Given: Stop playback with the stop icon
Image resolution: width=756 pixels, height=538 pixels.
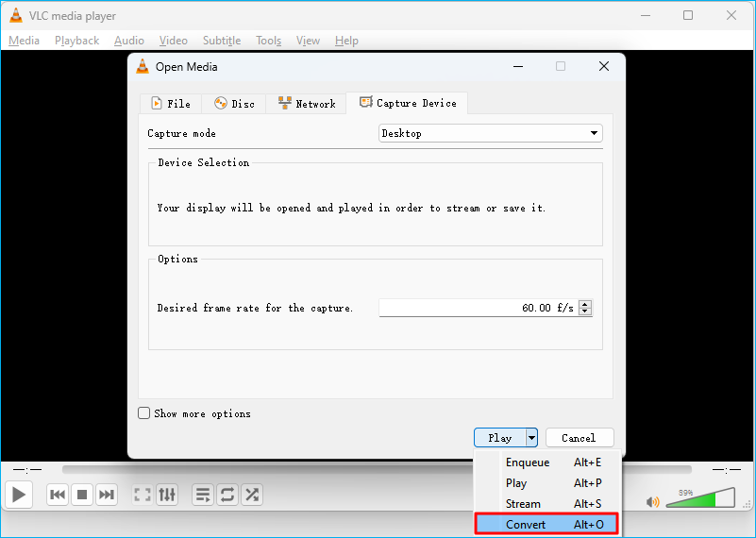Looking at the screenshot, I should click(82, 495).
